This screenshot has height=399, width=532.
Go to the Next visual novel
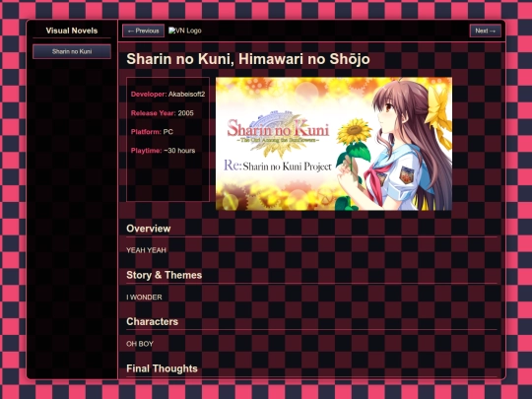pos(485,31)
